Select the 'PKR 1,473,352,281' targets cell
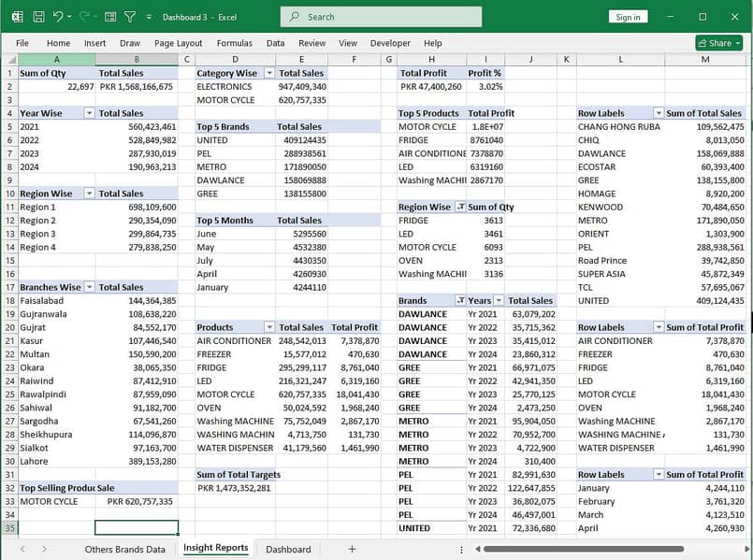 236,488
